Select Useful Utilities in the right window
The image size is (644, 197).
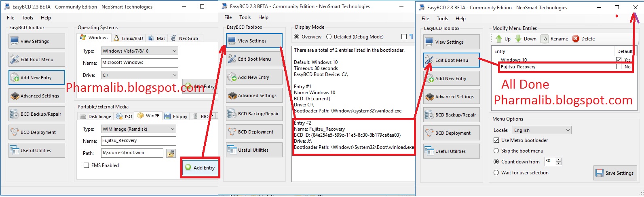coord(452,151)
